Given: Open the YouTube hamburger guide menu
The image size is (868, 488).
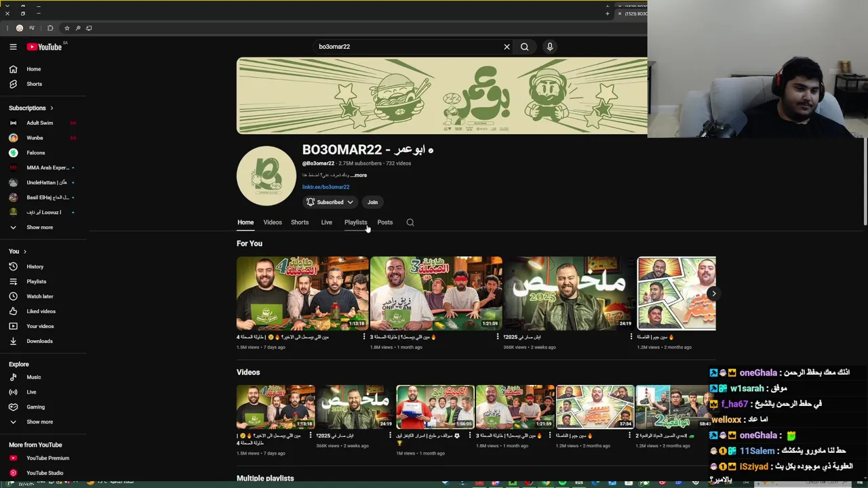Looking at the screenshot, I should (x=13, y=47).
